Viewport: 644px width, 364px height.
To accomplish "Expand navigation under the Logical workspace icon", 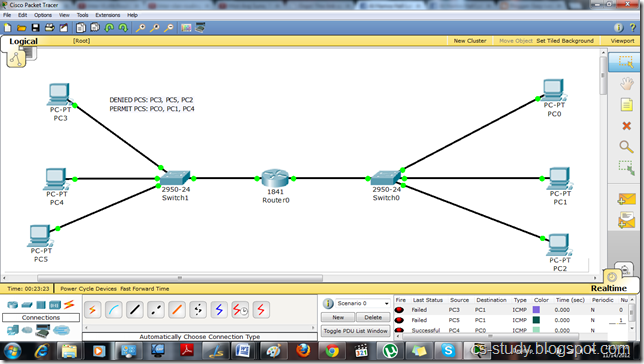I will tap(16, 59).
